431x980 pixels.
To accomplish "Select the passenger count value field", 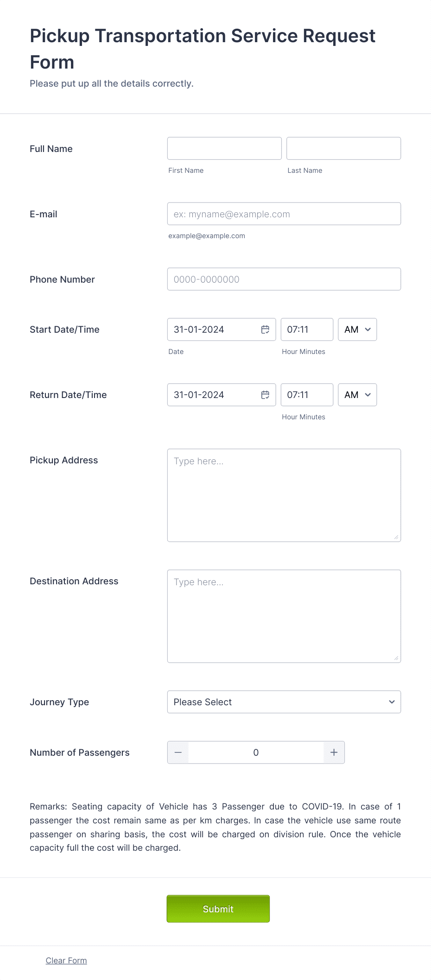I will point(255,752).
